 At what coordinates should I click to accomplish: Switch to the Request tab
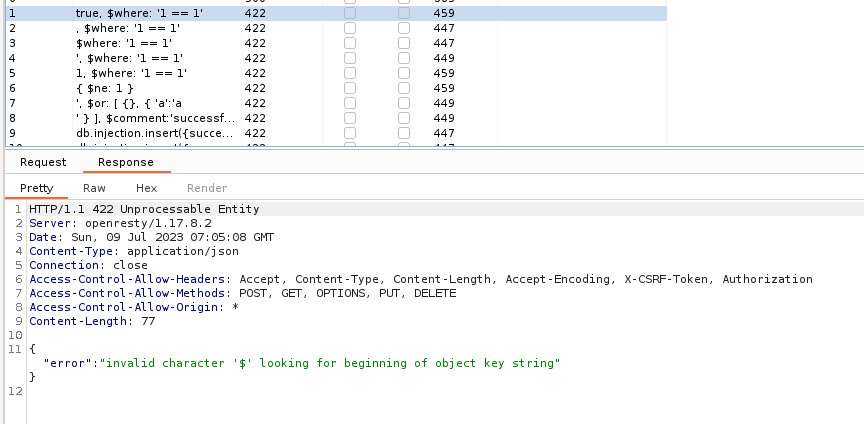pyautogui.click(x=43, y=162)
